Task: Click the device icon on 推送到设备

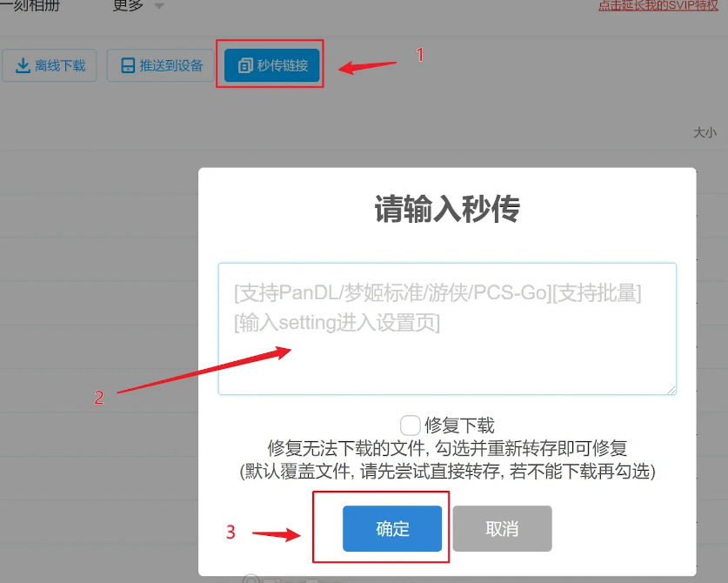Action: click(x=128, y=65)
